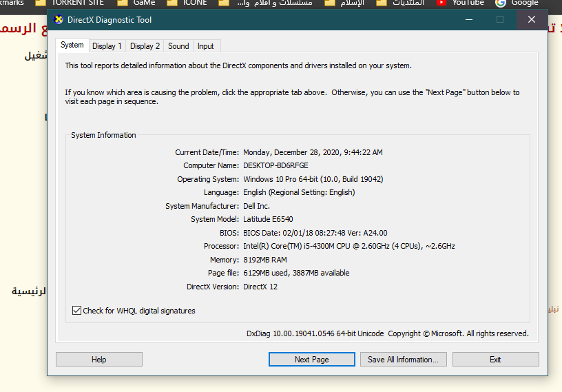Image resolution: width=562 pixels, height=392 pixels.
Task: Open the Sound tab
Action: tap(178, 46)
